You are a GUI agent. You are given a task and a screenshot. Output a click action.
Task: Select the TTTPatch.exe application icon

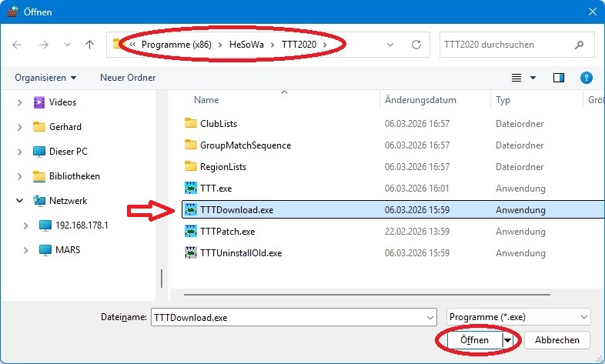click(x=191, y=232)
